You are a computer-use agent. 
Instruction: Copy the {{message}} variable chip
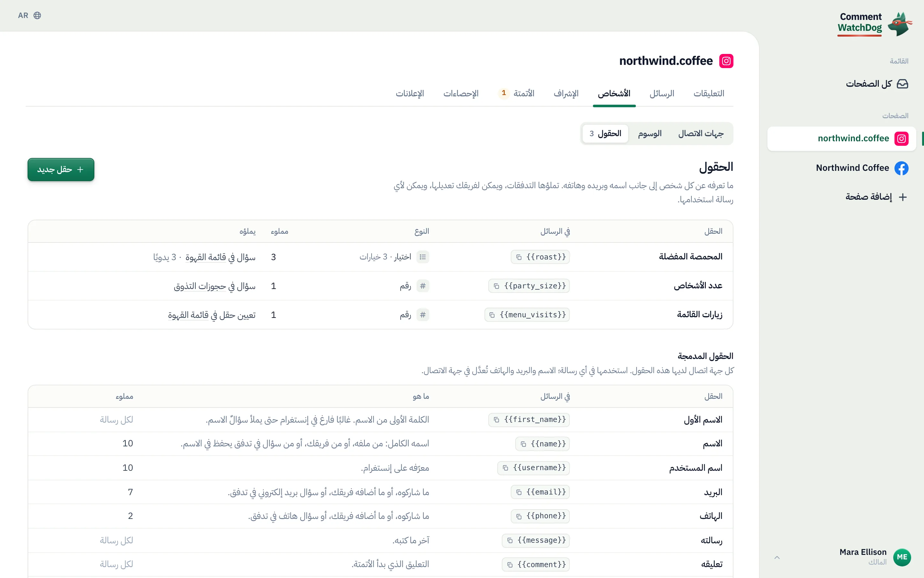536,540
